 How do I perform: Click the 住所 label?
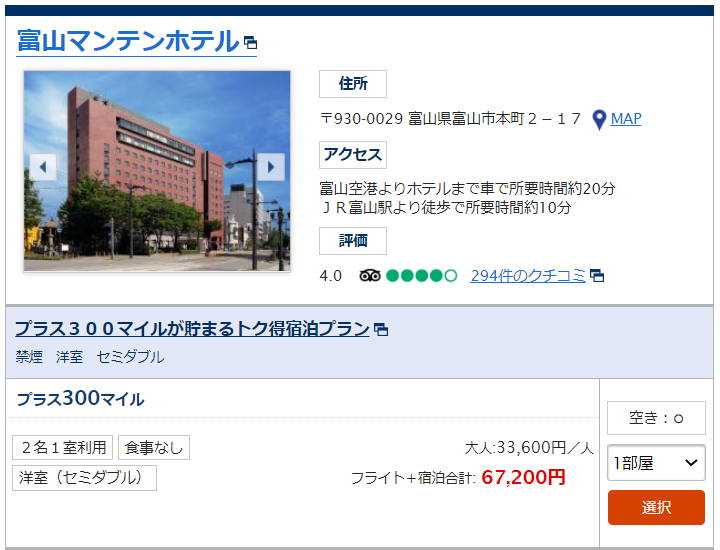(x=353, y=84)
